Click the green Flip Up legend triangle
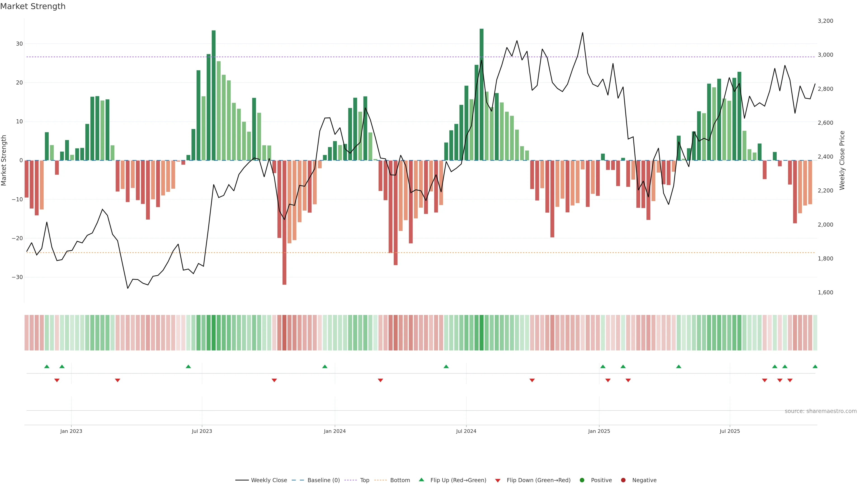868x488 pixels. [421, 480]
